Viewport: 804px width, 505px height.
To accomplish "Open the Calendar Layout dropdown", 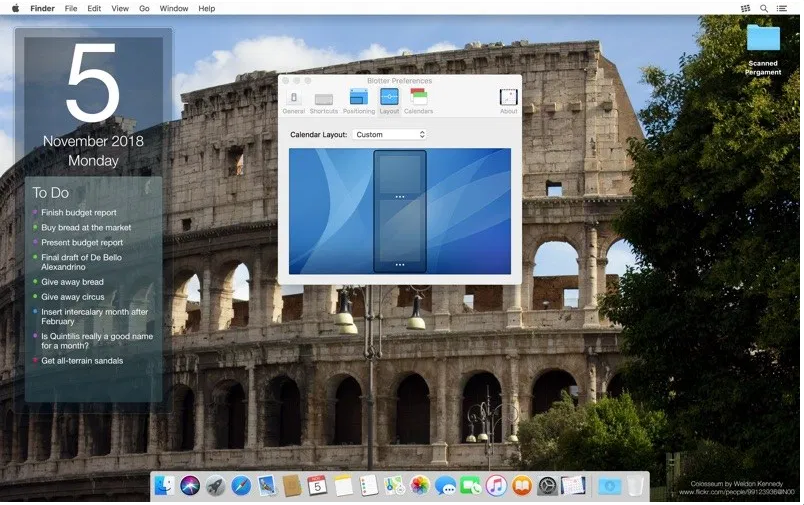I will [390, 134].
